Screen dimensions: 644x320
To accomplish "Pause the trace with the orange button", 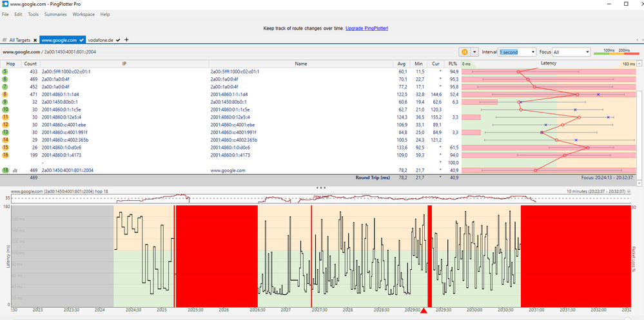I will point(464,52).
